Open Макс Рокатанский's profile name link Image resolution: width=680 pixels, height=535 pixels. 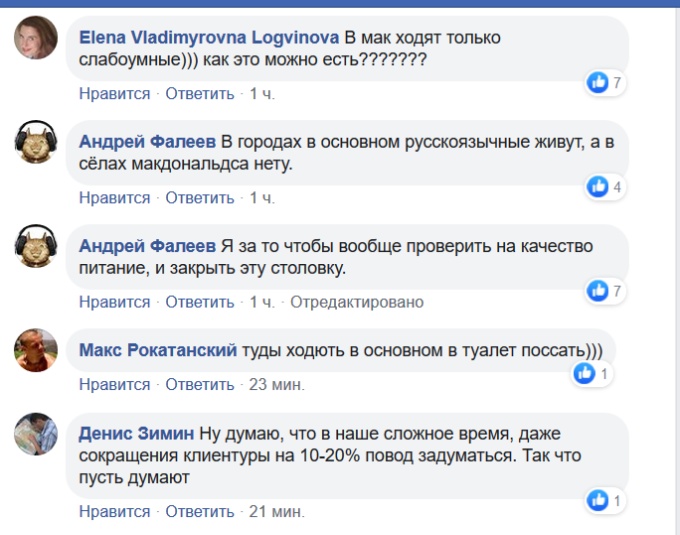click(x=157, y=350)
